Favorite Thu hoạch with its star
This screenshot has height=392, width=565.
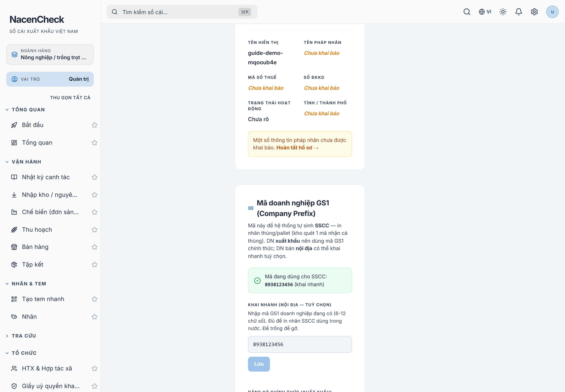tap(94, 230)
